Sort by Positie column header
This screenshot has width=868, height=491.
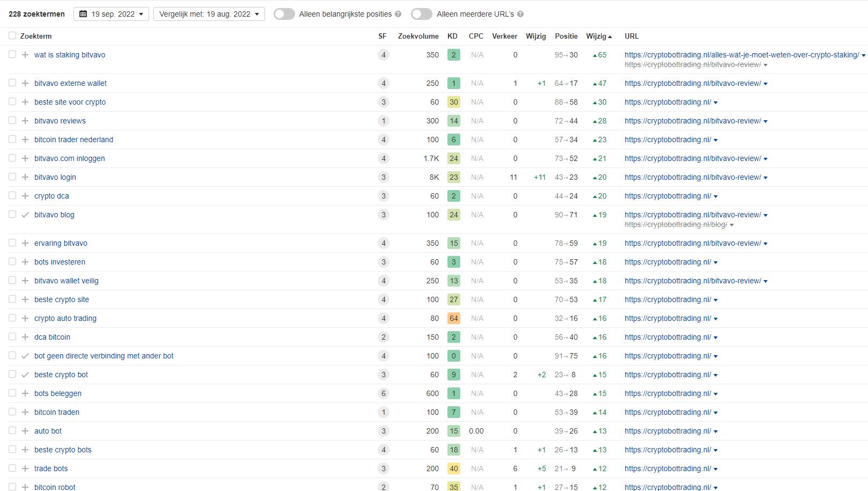tap(567, 36)
